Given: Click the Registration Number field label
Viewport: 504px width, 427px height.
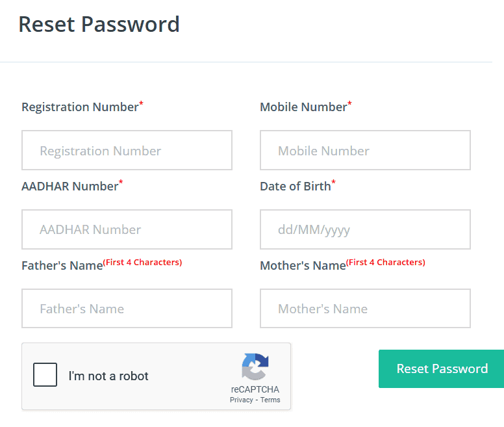Looking at the screenshot, I should tap(80, 107).
